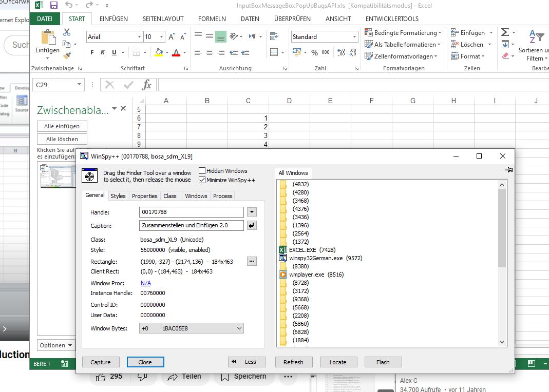Open rectangle editor with the ellipsis button
The image size is (549, 392).
point(252,261)
